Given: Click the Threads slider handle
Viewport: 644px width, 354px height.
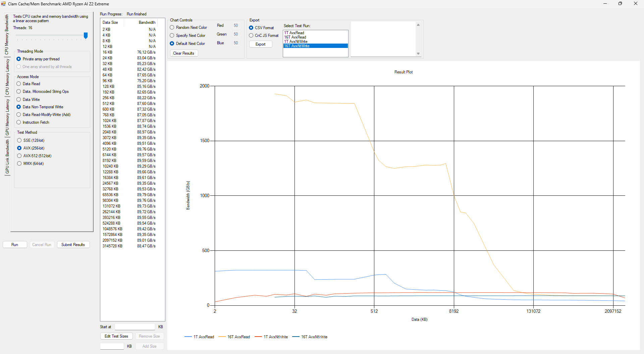Looking at the screenshot, I should click(86, 36).
